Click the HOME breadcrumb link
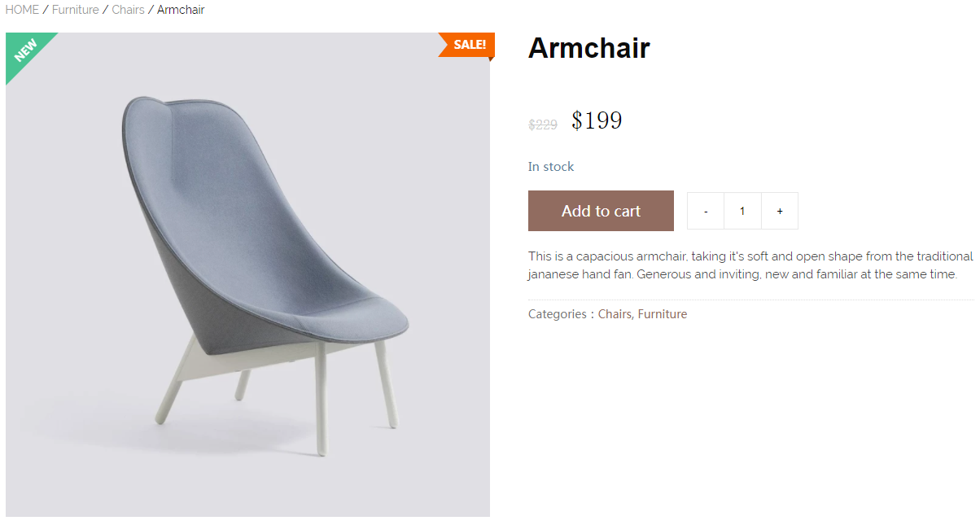Screen dimensions: 980x525 22,10
